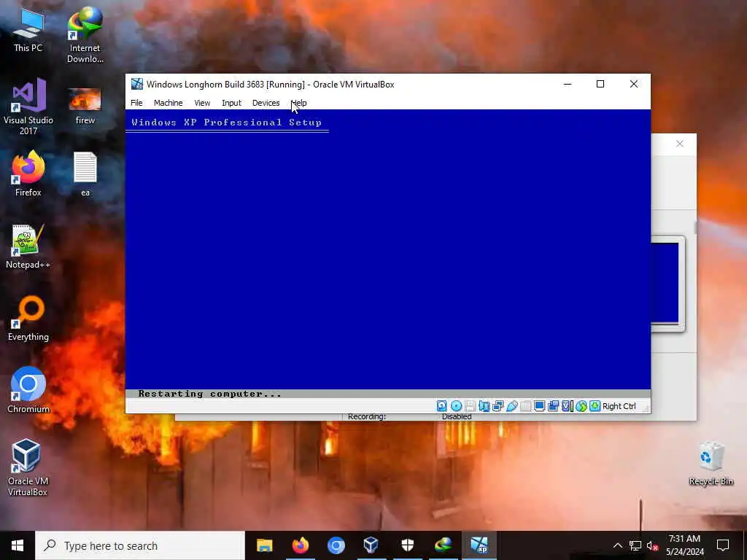
Task: Click the hard disk activity indicator
Action: tap(441, 405)
